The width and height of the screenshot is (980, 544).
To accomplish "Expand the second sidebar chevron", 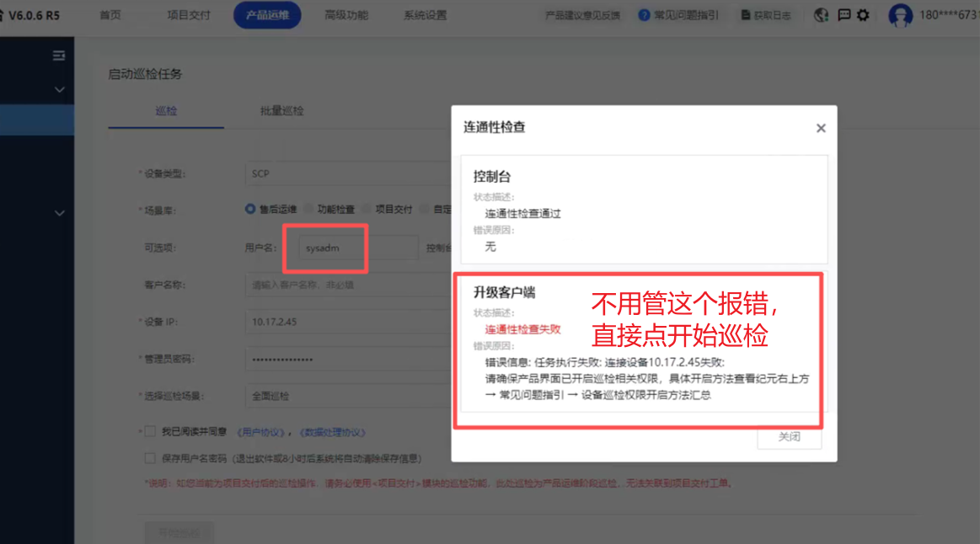I will [x=59, y=214].
